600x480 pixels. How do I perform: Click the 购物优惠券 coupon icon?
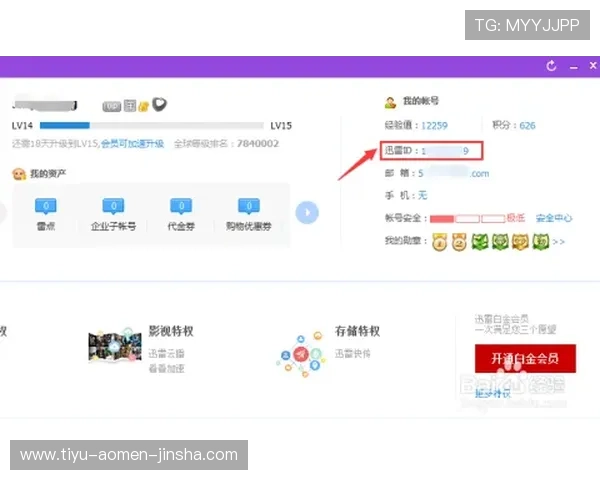pyautogui.click(x=250, y=207)
